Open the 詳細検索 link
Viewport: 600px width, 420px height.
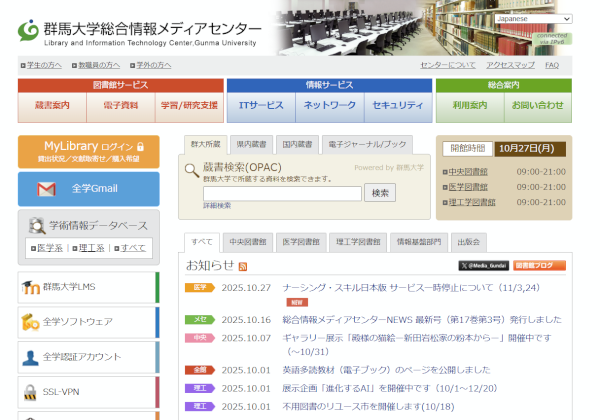point(217,206)
